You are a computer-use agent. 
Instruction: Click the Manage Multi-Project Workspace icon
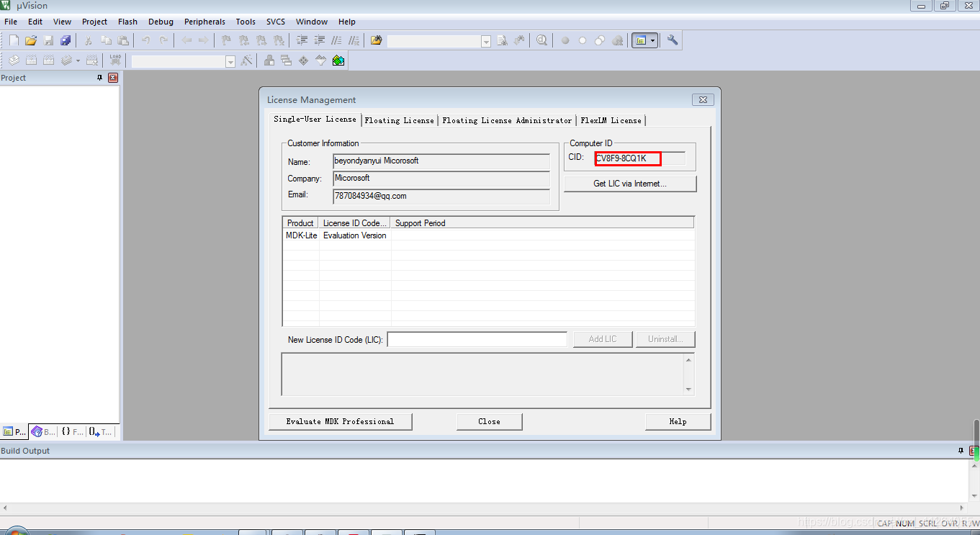tap(286, 60)
